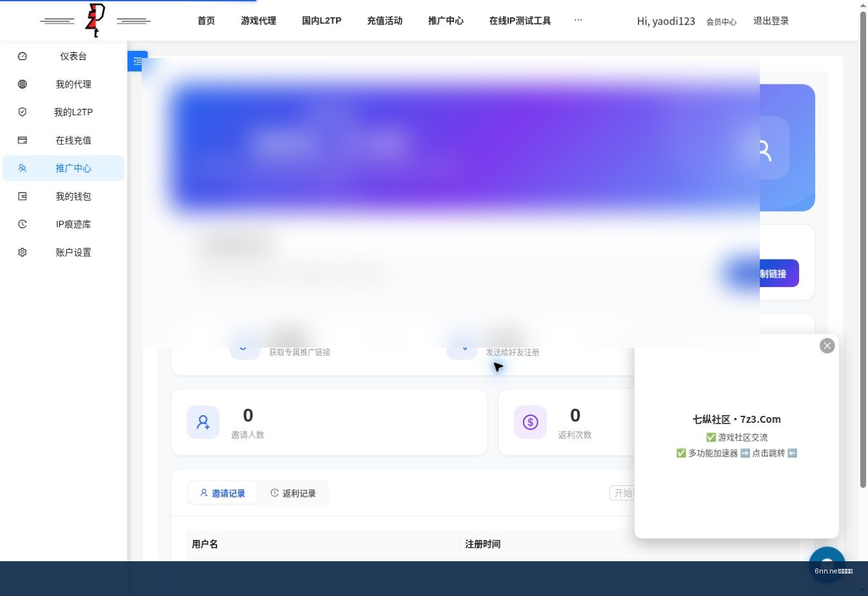Click the Hi, yaodi123 greeting
Image resolution: width=868 pixels, height=596 pixels.
click(x=666, y=21)
